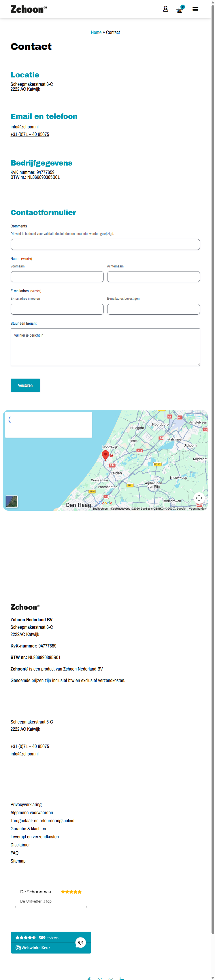This screenshot has height=980, width=215.
Task: Focus the Achternaam input field
Action: 153,277
